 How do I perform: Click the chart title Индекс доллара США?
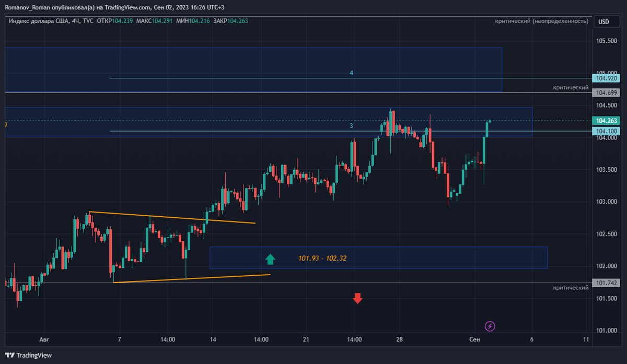[39, 21]
